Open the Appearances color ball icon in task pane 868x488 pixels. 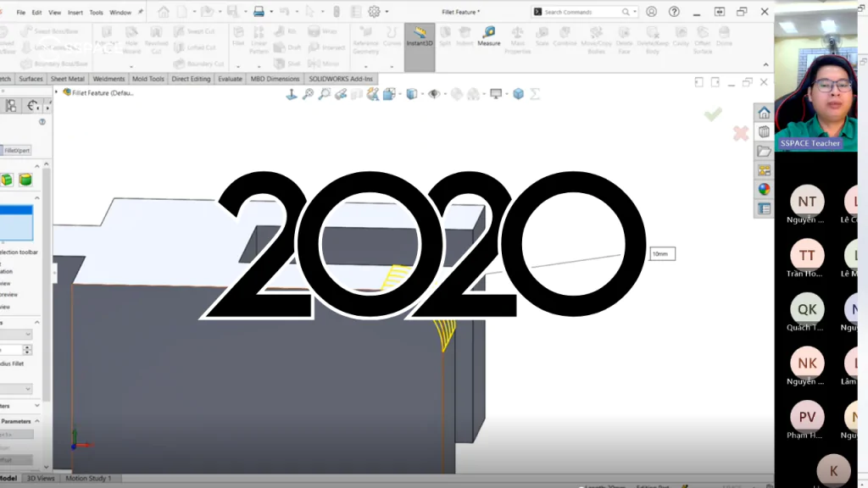764,189
